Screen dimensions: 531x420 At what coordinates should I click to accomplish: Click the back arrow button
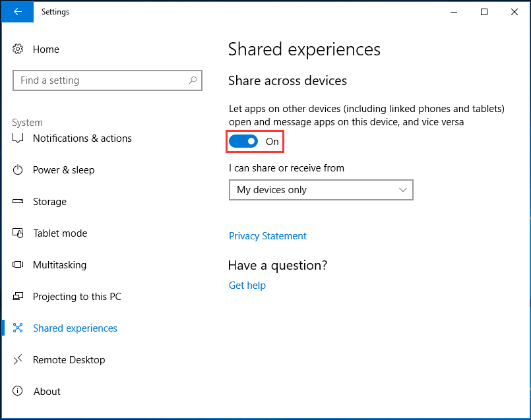pos(16,12)
